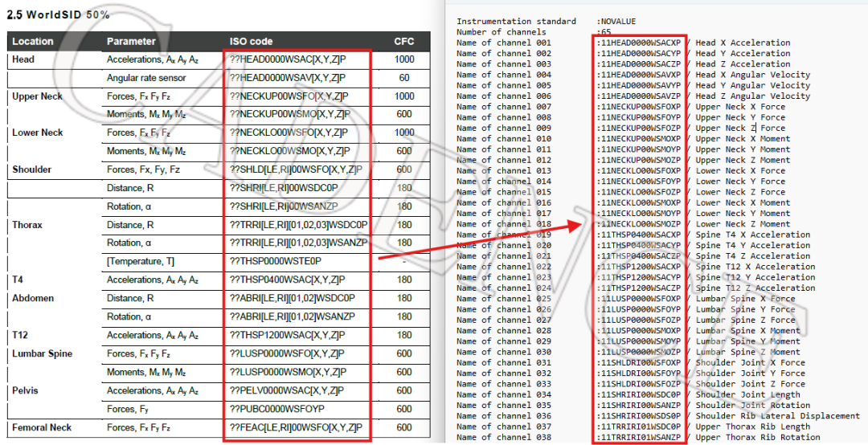Click the 'Thorax' location cell
This screenshot has height=445, width=868.
(x=27, y=225)
